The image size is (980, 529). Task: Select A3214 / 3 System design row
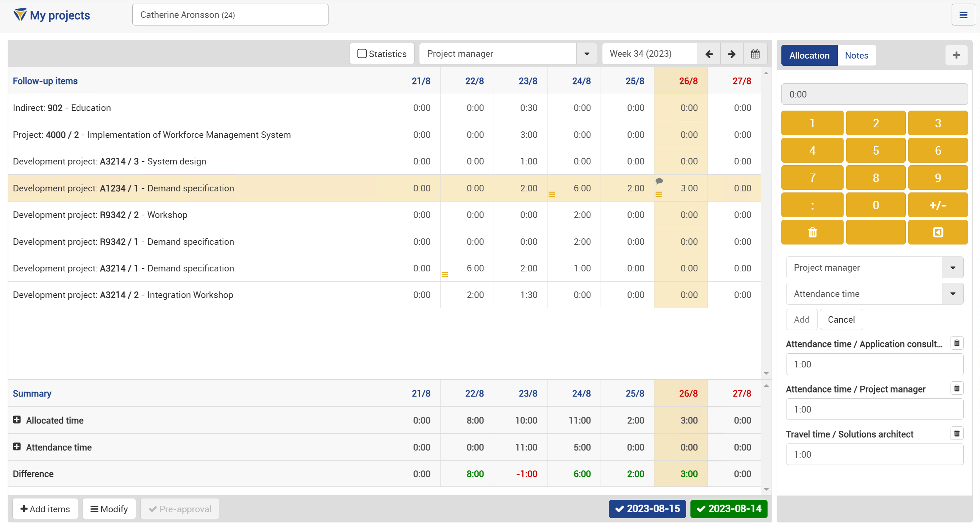pos(384,162)
